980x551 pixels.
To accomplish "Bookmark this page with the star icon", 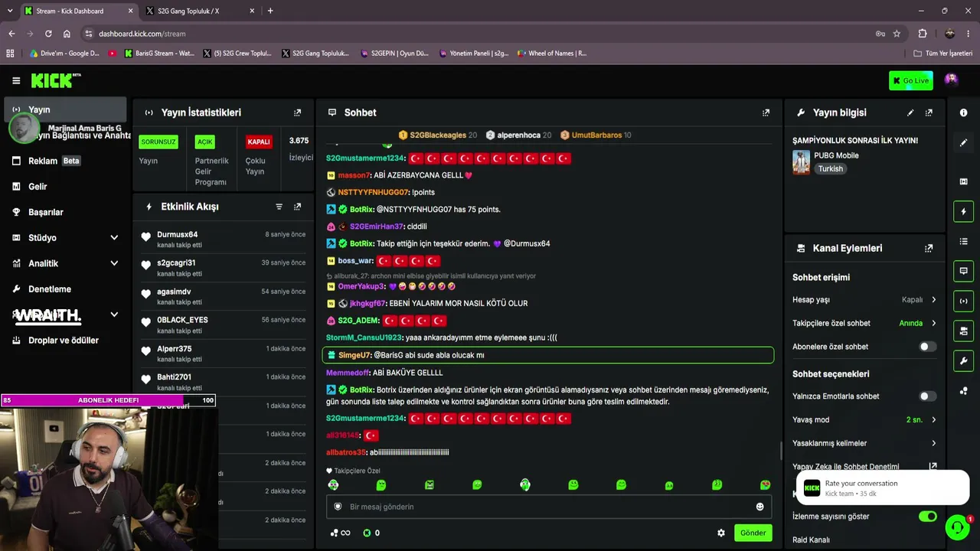I will [897, 34].
